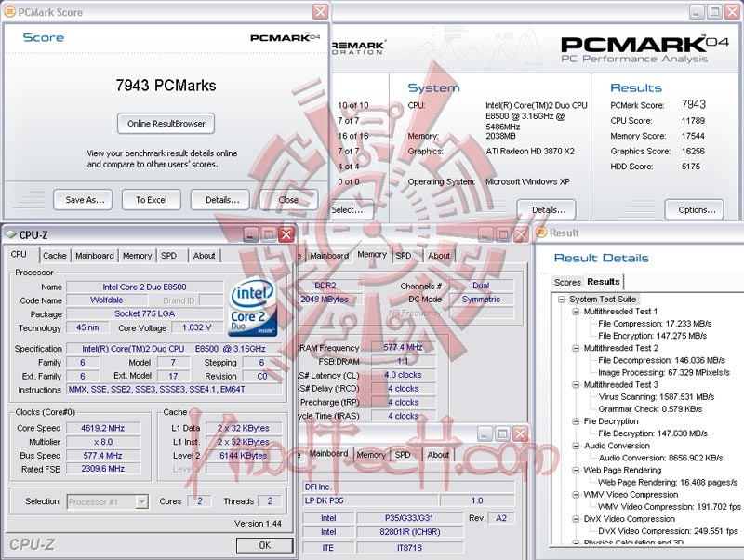This screenshot has width=744, height=560.
Task: Select Audio Conversion 8656.902 KB/s result
Action: (660, 458)
